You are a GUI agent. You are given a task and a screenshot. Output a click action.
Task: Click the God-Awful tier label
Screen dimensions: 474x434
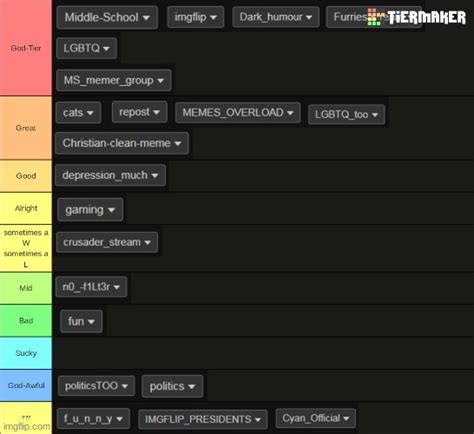point(26,385)
